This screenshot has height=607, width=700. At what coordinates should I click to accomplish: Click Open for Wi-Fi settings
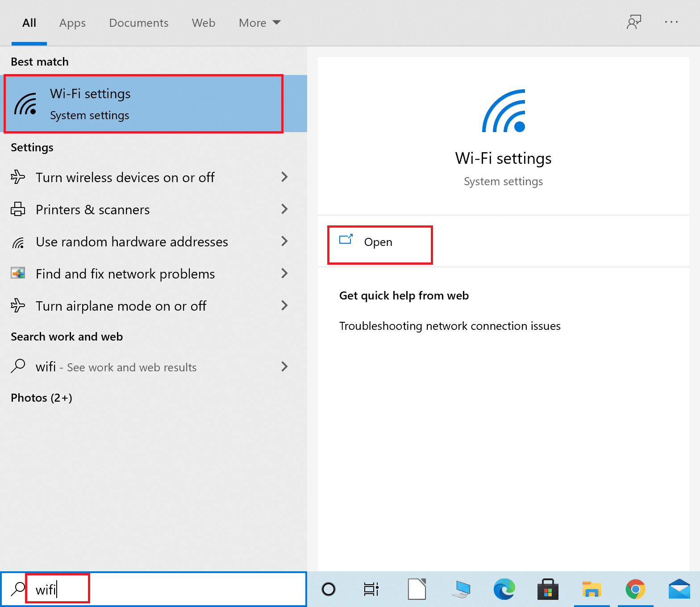pos(378,242)
